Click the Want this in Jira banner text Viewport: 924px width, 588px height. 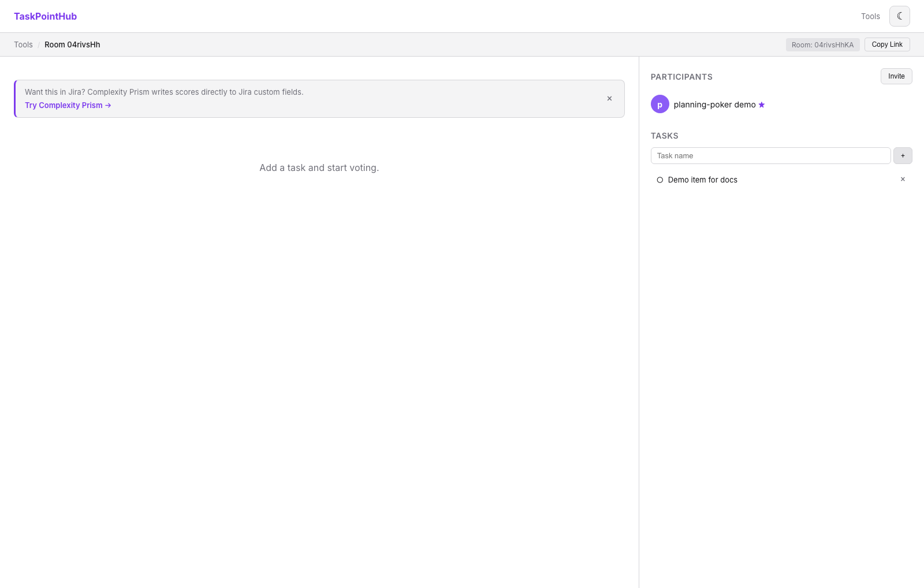[164, 92]
